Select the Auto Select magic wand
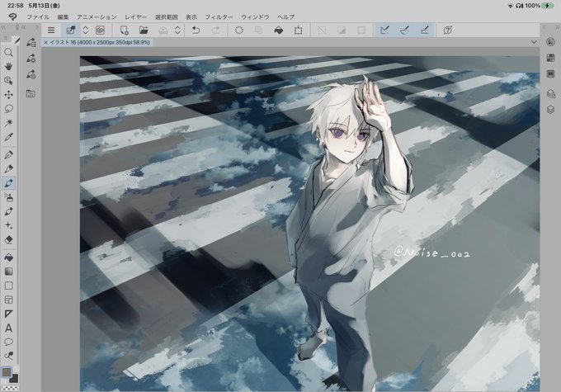Viewport: 561px width, 392px height. point(8,123)
